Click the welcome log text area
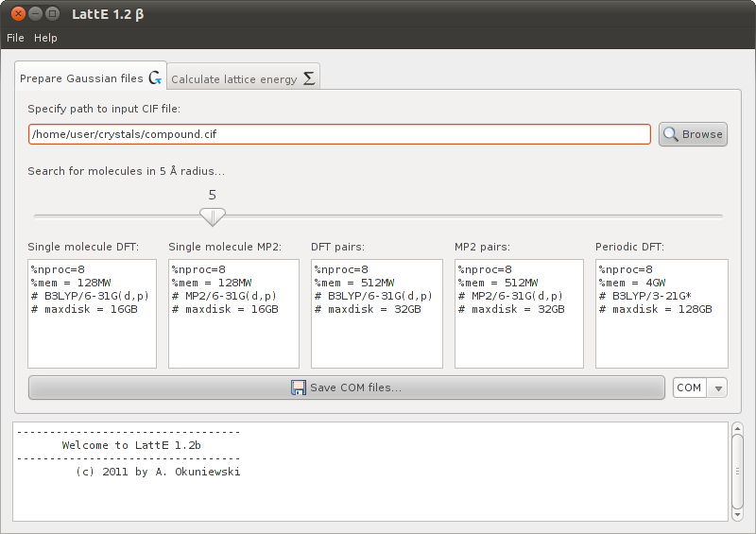This screenshot has width=756, height=534. (370, 472)
